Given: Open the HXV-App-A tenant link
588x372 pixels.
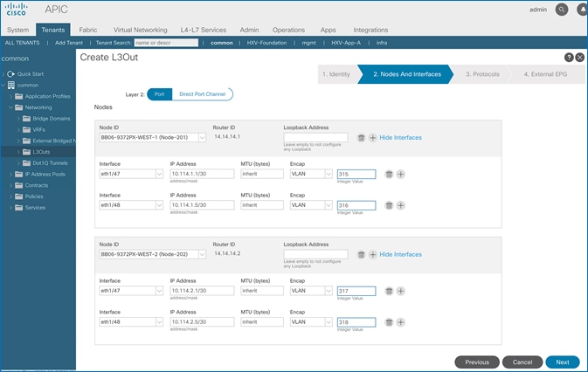Looking at the screenshot, I should click(x=346, y=43).
